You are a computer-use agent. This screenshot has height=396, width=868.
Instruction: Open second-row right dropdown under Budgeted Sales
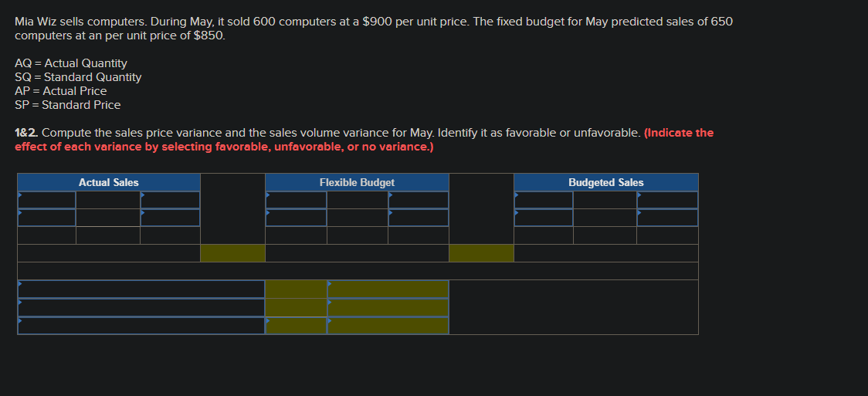click(x=668, y=218)
